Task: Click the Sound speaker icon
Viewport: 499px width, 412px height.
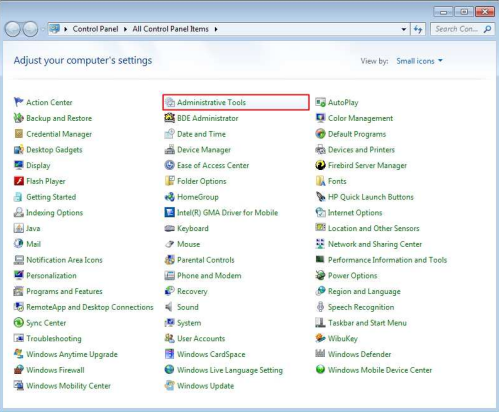Action: point(170,307)
